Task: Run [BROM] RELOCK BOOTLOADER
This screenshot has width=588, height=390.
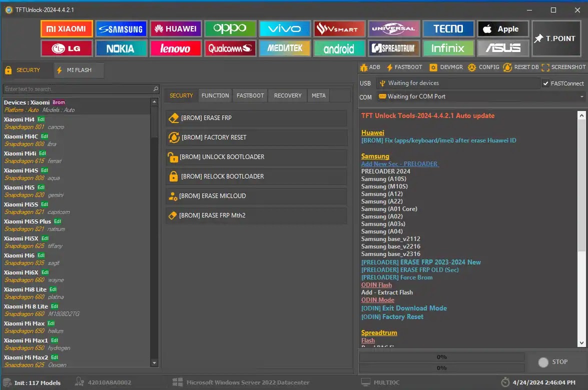Action: pyautogui.click(x=257, y=176)
